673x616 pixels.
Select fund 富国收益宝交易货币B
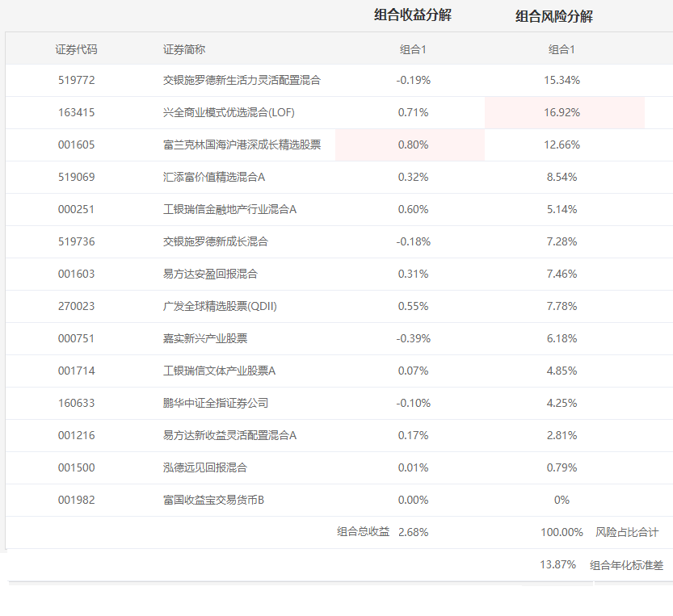[x=214, y=501]
